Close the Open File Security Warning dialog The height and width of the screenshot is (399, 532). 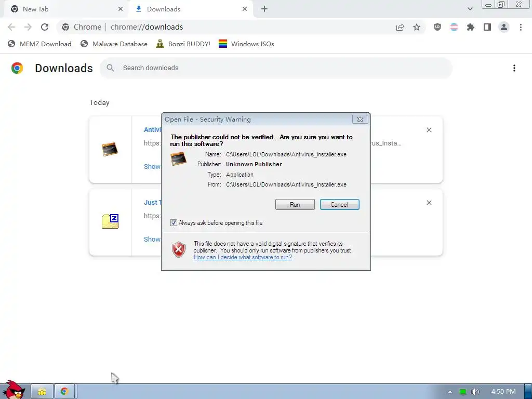point(360,119)
